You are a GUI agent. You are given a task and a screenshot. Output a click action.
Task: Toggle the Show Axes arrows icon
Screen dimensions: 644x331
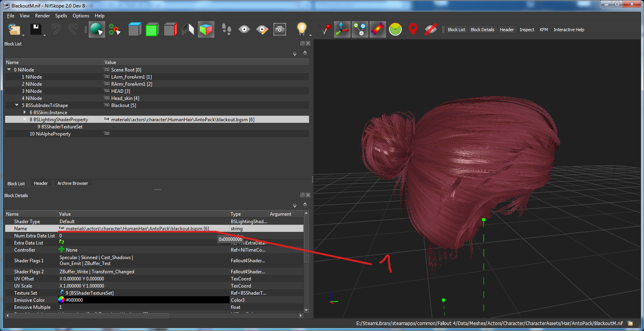pos(342,30)
